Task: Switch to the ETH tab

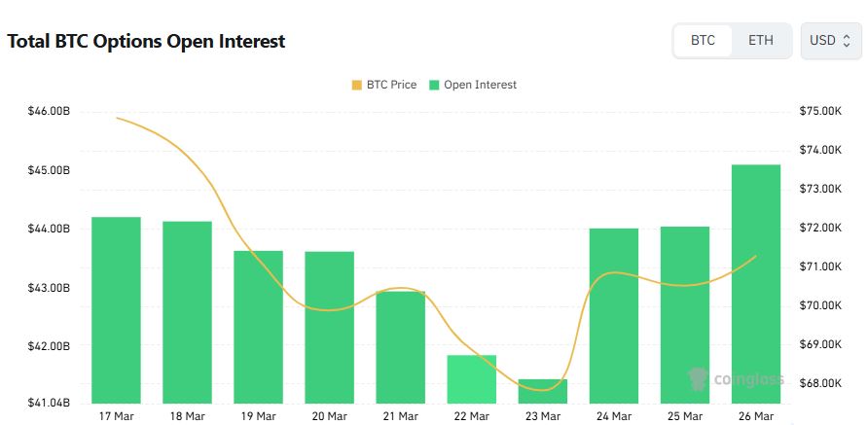Action: [761, 41]
